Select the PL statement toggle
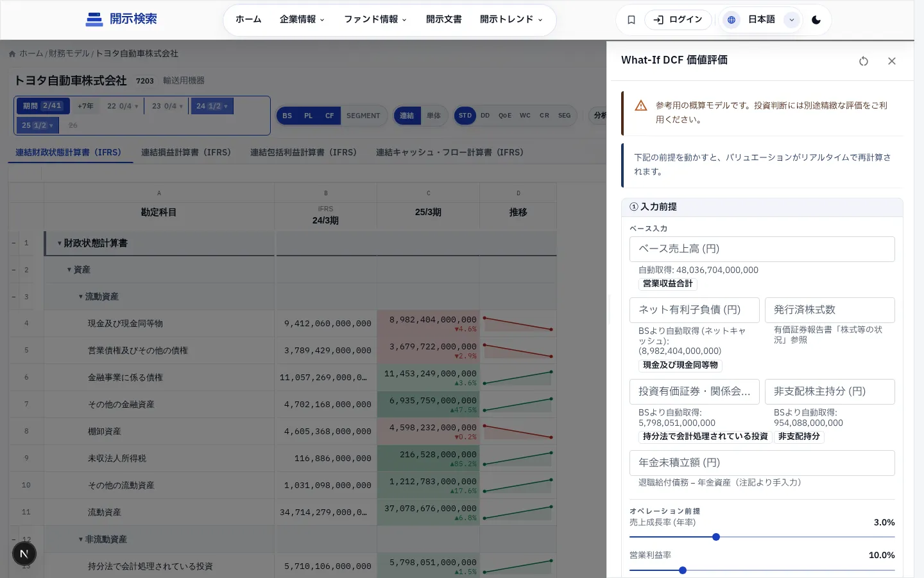Screen dimensions: 924x578 309,116
